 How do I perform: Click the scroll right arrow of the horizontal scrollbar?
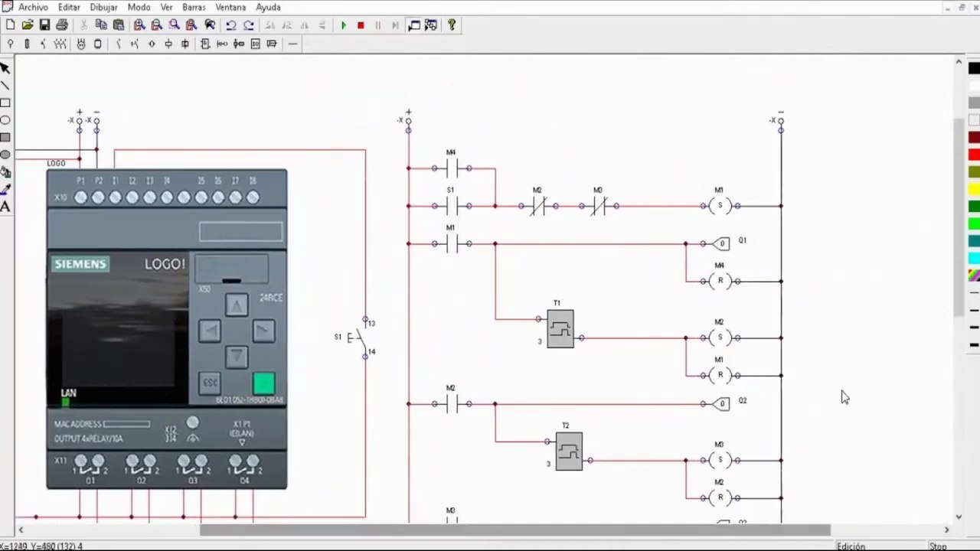click(946, 530)
